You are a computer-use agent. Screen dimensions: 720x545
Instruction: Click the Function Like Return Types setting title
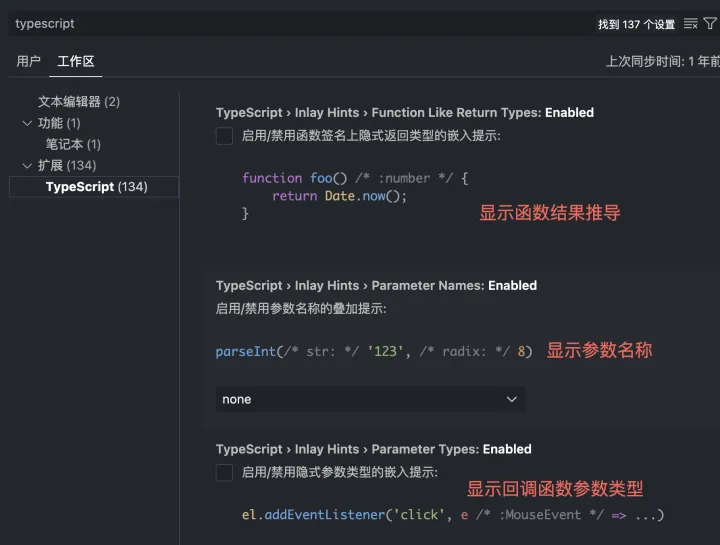click(405, 112)
